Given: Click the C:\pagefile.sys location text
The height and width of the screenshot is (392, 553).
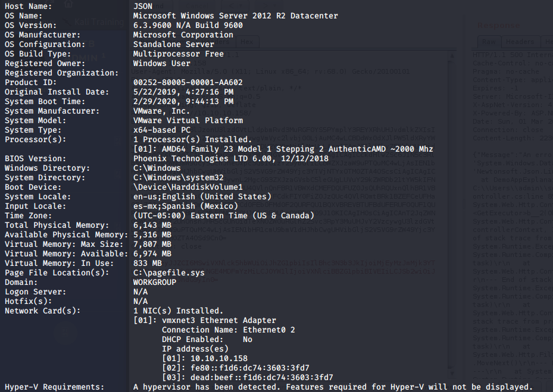Looking at the screenshot, I should coord(168,272).
